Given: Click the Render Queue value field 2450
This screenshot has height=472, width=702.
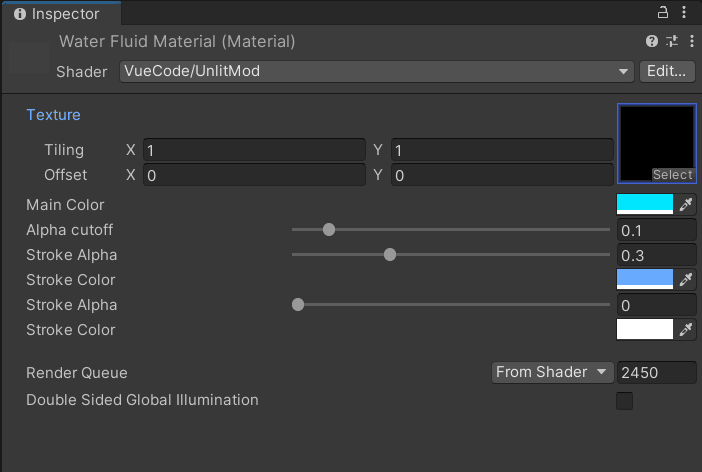Looking at the screenshot, I should pos(656,373).
